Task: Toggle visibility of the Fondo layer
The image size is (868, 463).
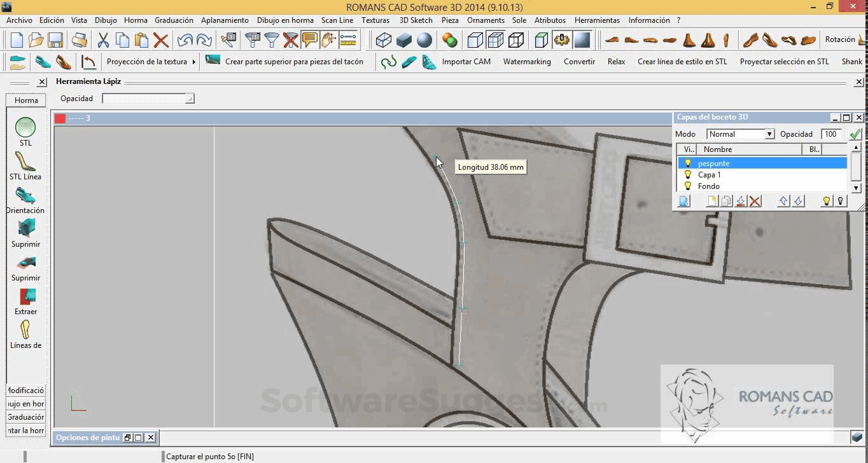Action: coord(688,186)
